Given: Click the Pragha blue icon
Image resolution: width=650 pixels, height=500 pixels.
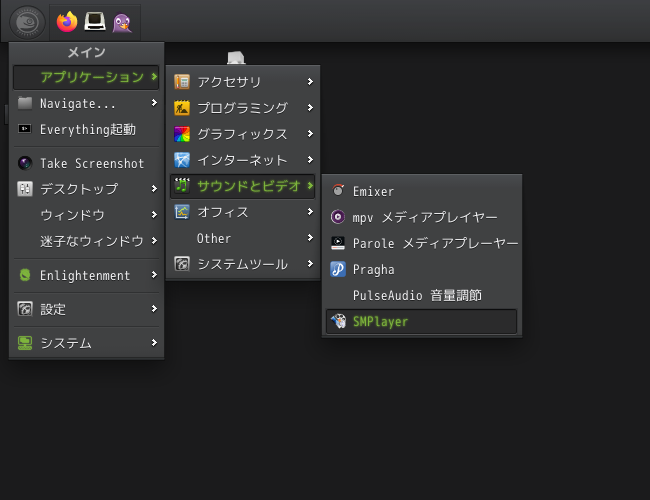Looking at the screenshot, I should pyautogui.click(x=338, y=269).
